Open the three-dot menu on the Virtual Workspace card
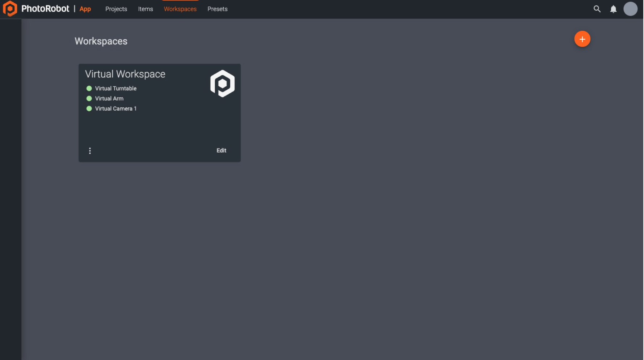Viewport: 644px width, 360px height. [90, 151]
